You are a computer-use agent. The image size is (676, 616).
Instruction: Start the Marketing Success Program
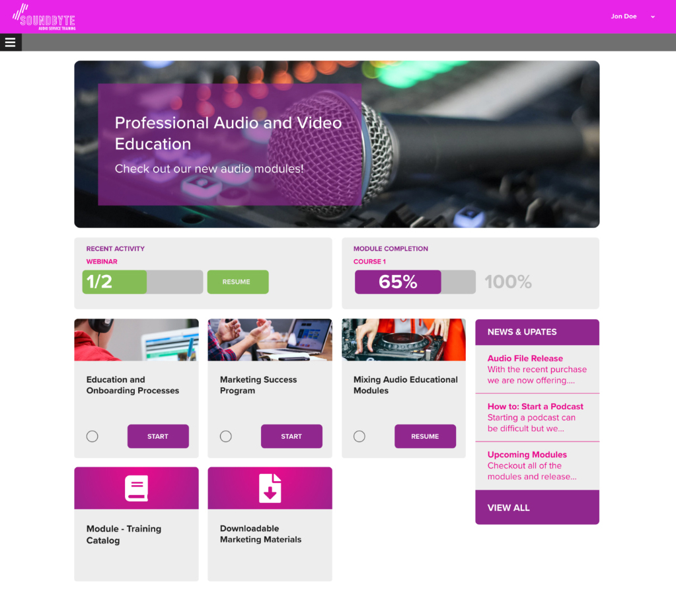click(x=291, y=436)
